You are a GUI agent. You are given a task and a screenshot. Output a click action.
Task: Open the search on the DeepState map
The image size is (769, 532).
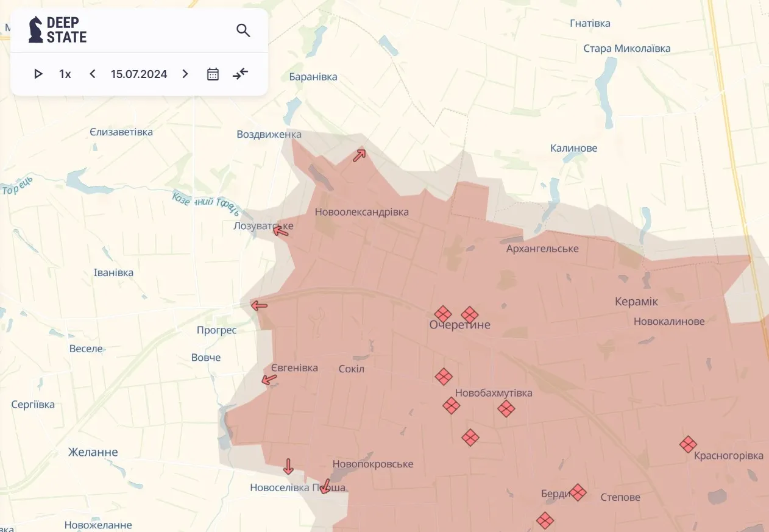pos(243,30)
